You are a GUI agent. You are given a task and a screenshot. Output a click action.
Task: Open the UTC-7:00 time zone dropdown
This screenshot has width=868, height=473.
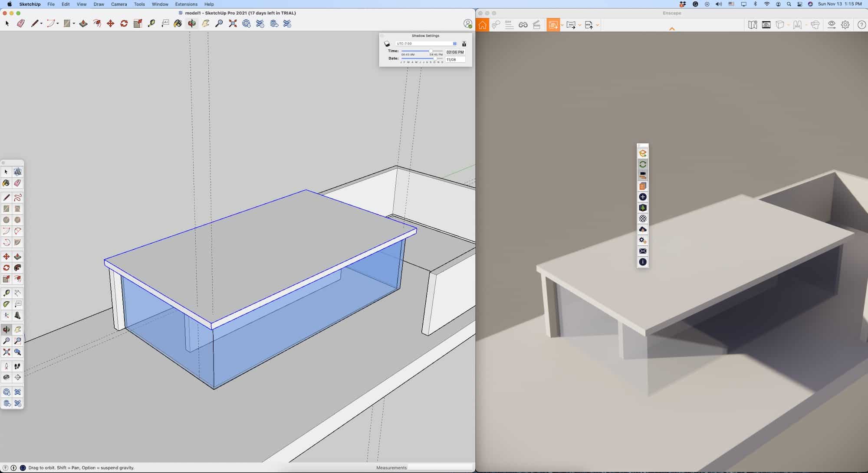(426, 44)
